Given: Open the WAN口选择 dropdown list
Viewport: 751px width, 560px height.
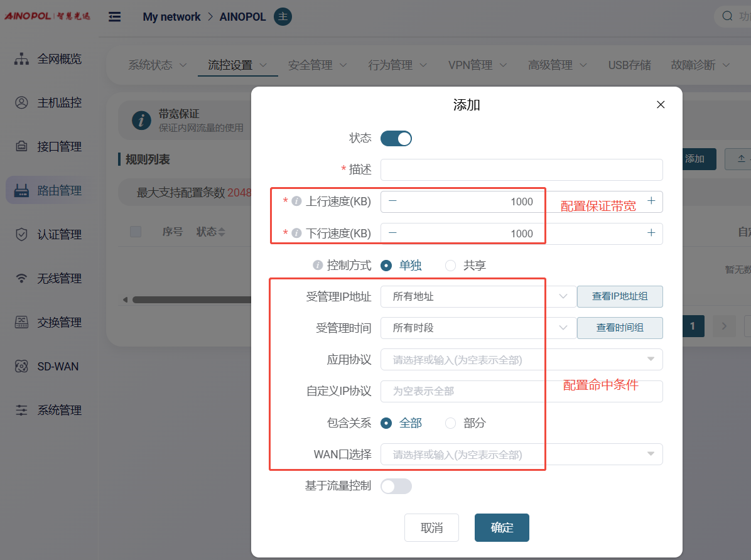Looking at the screenshot, I should [x=521, y=455].
